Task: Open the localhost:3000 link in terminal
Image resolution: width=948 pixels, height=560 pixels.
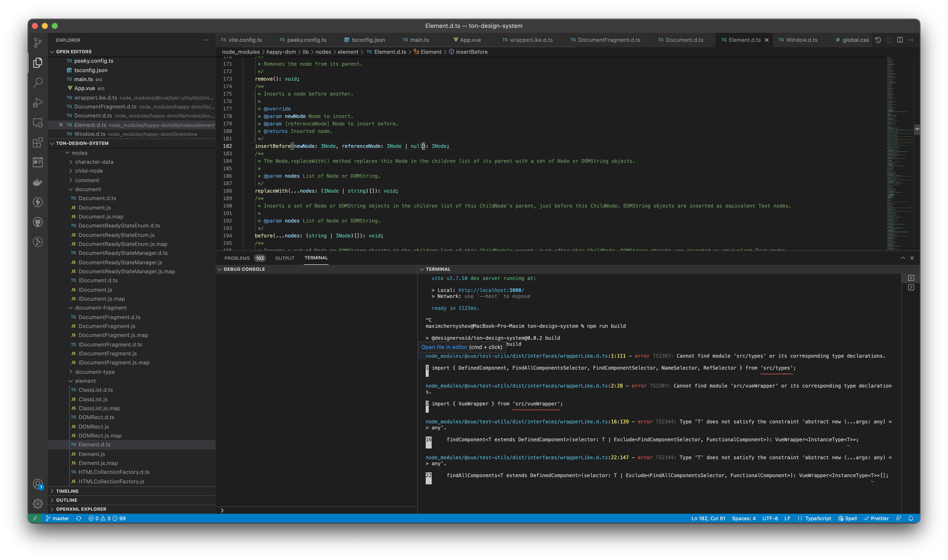Action: click(x=491, y=290)
